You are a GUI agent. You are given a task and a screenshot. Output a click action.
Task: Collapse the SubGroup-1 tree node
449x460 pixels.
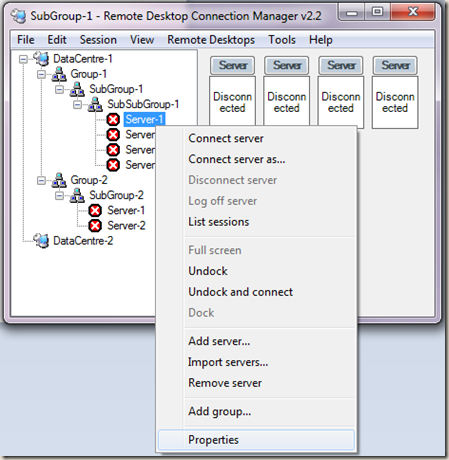59,89
